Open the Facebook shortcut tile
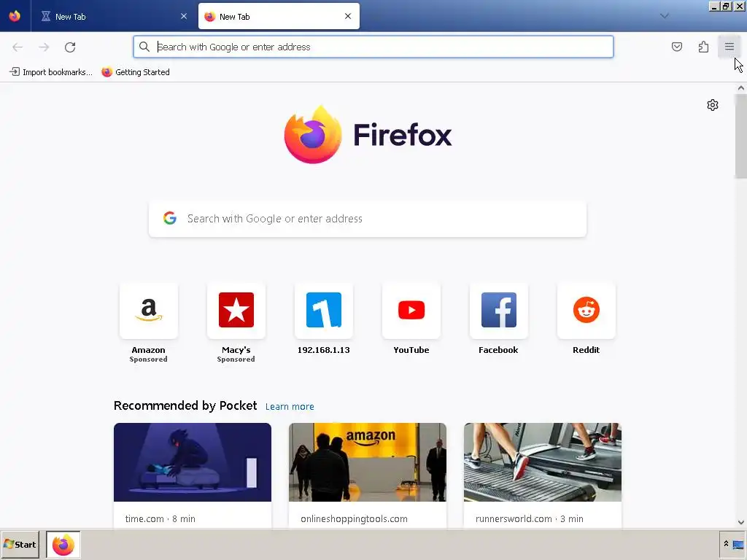The image size is (747, 560). point(499,311)
